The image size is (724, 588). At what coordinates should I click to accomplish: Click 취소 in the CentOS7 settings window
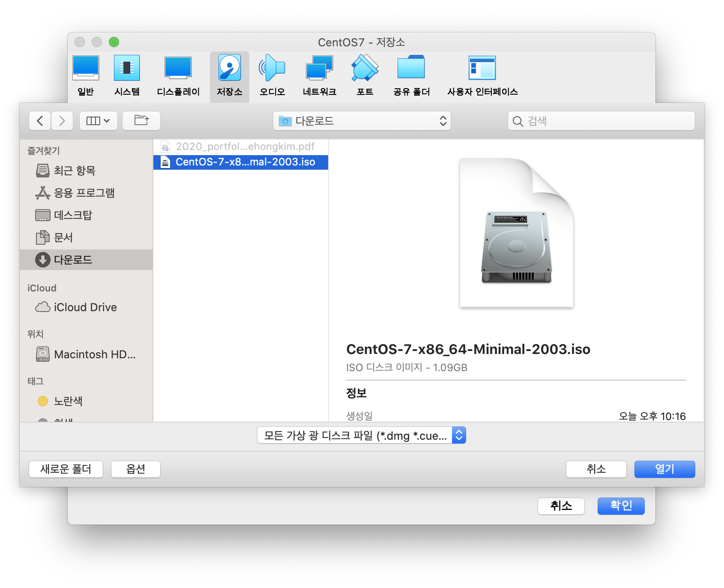(x=561, y=506)
